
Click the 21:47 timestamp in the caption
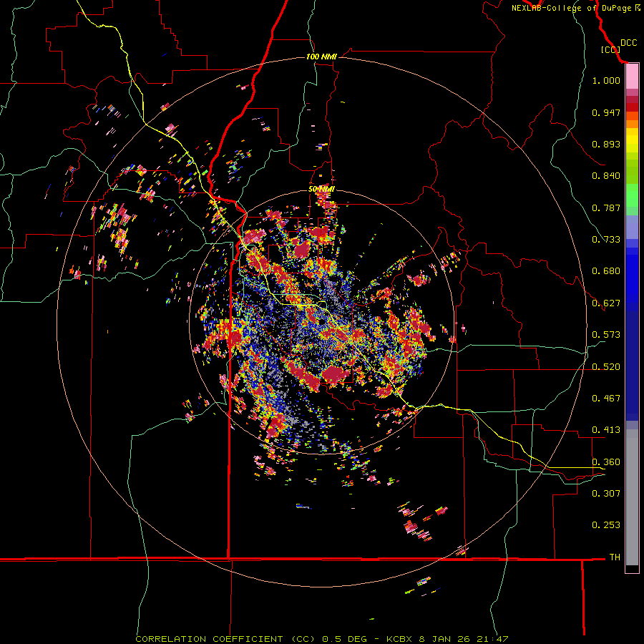coord(492,639)
